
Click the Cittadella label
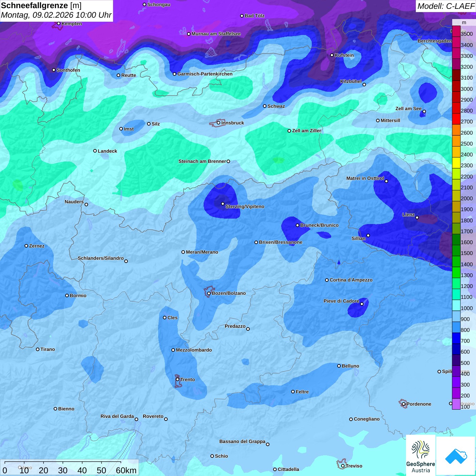[x=288, y=469]
